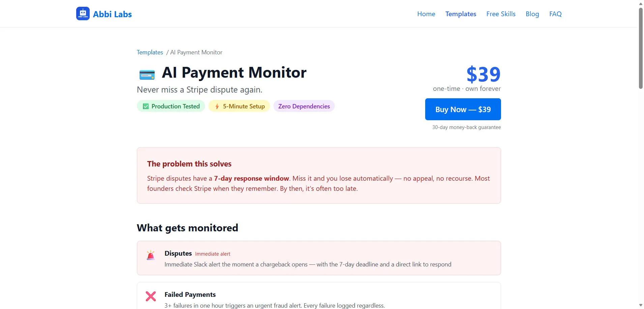Click the red 'Immediate alert' label
644x309 pixels.
point(213,254)
